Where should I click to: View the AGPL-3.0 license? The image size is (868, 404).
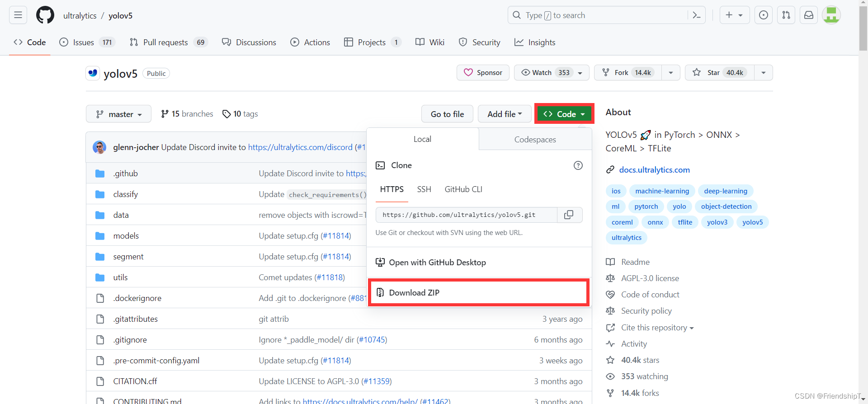pos(642,278)
